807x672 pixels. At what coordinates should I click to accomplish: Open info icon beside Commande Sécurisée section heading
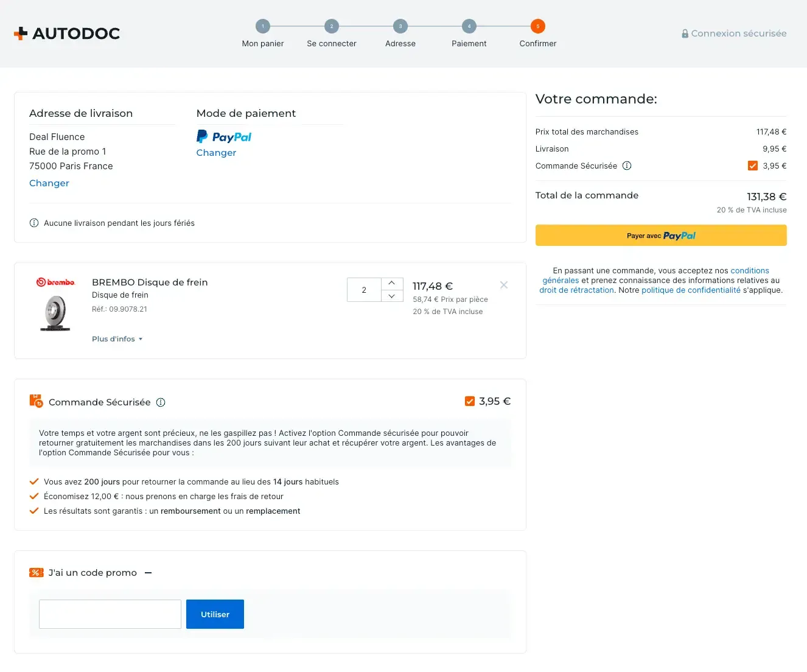[x=161, y=402]
